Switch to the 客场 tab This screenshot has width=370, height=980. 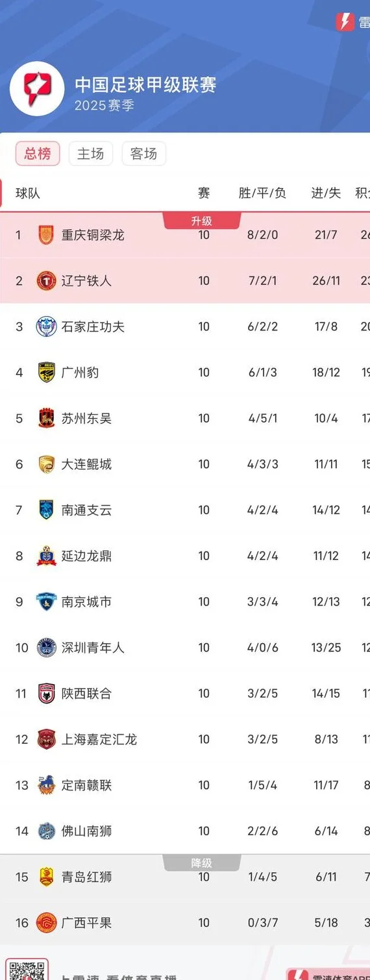pyautogui.click(x=143, y=154)
